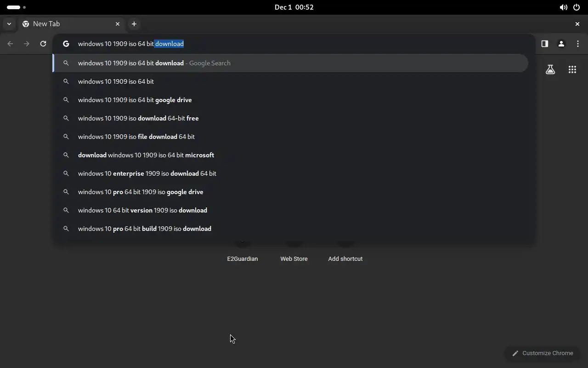This screenshot has width=588, height=368.
Task: Choose suggestion ending in 'google drive' for 64 bit
Action: pyautogui.click(x=290, y=100)
